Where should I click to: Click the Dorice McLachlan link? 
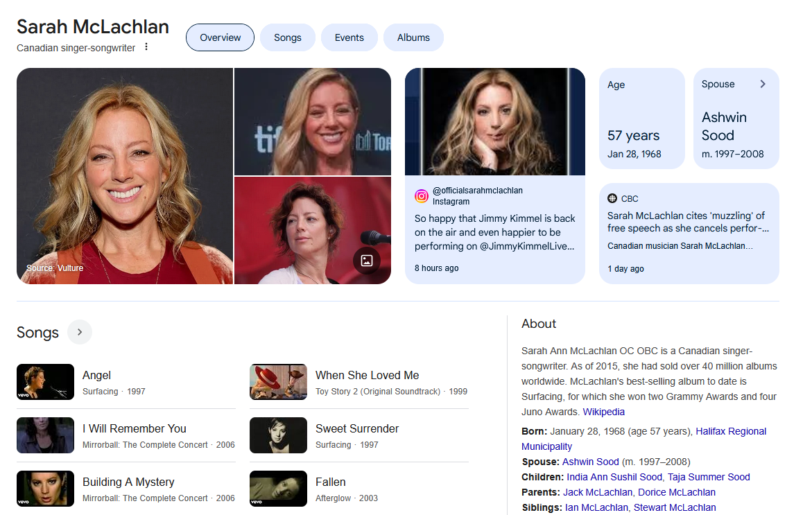[x=676, y=492]
